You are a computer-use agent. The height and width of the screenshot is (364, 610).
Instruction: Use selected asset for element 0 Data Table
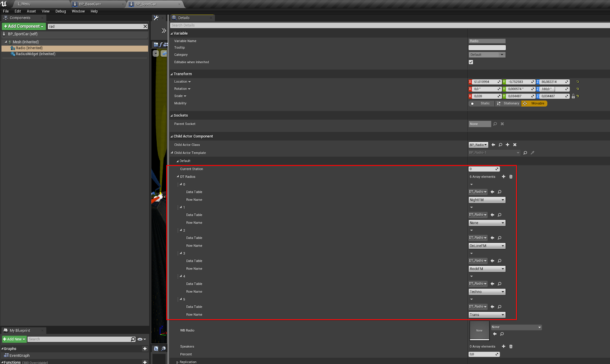point(492,192)
